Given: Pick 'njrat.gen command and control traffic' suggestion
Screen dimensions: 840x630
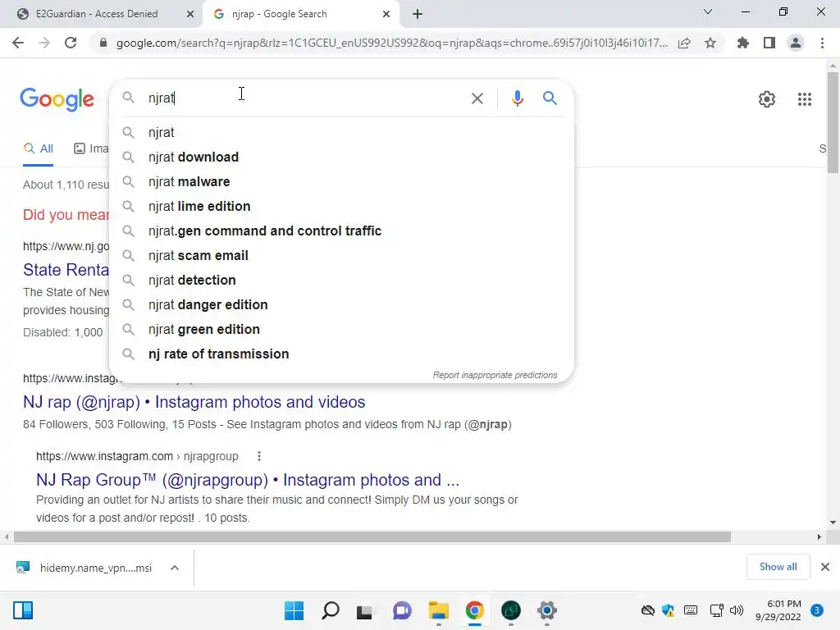Looking at the screenshot, I should [341, 231].
